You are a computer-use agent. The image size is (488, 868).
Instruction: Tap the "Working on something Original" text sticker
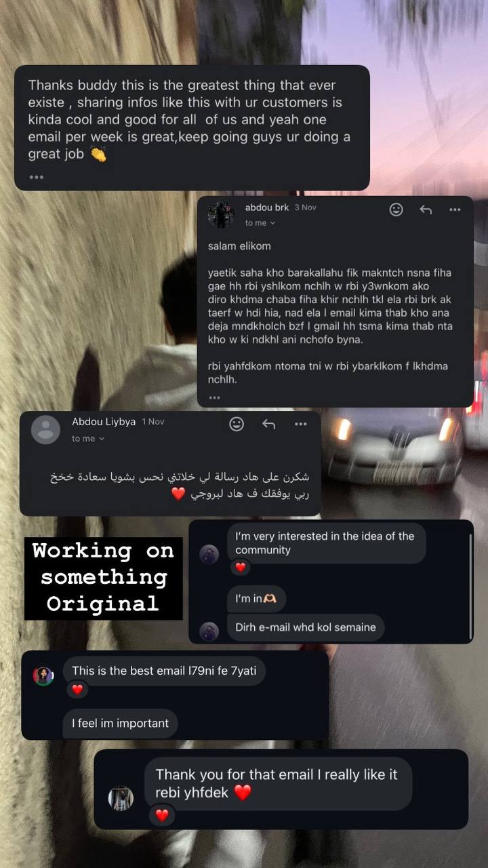[x=104, y=578]
